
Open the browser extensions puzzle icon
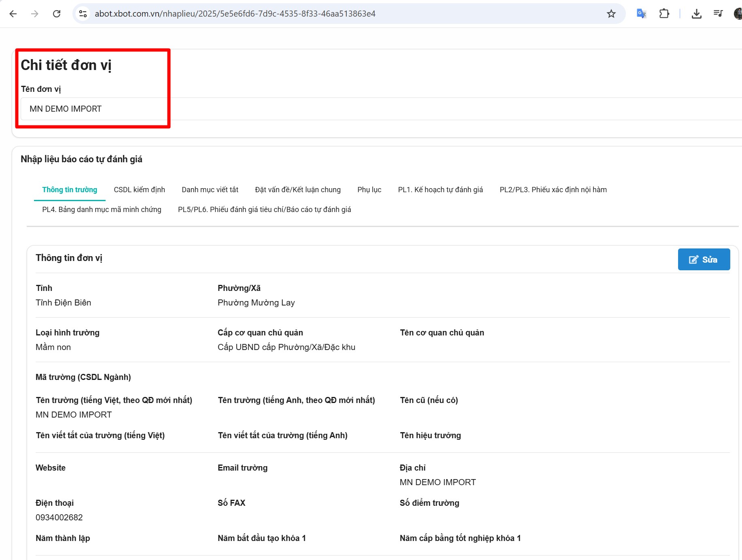point(664,14)
